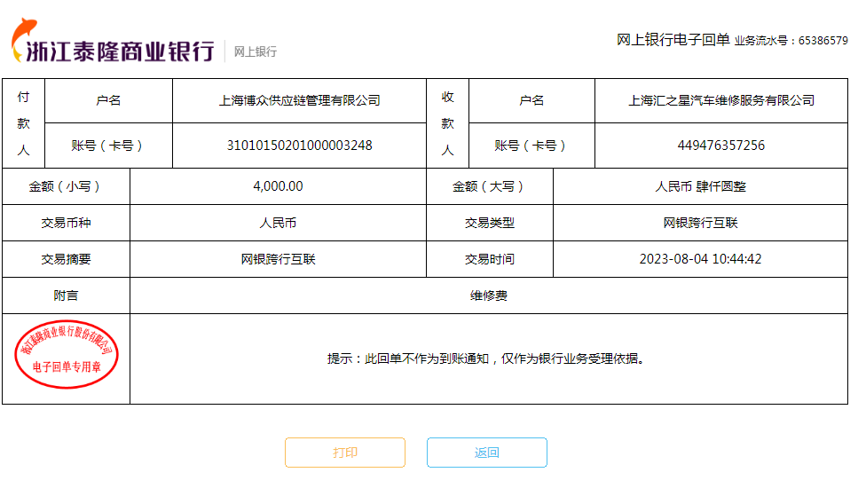
Task: Click the currency value 人民币
Action: pyautogui.click(x=278, y=223)
